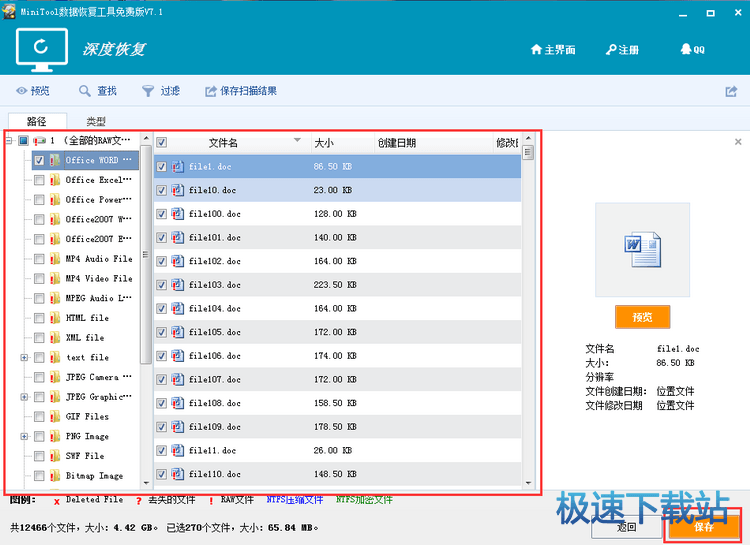This screenshot has height=545, width=750.
Task: Click the file1.doc Word document icon
Action: 177,167
